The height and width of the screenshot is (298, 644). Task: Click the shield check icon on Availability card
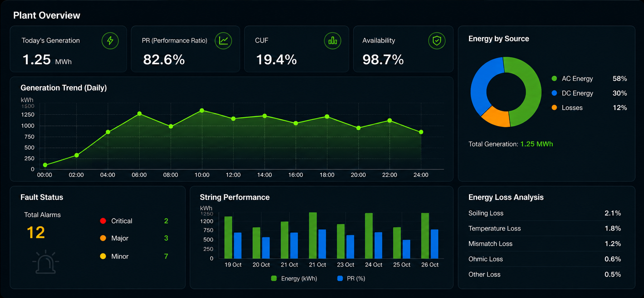[x=437, y=41]
